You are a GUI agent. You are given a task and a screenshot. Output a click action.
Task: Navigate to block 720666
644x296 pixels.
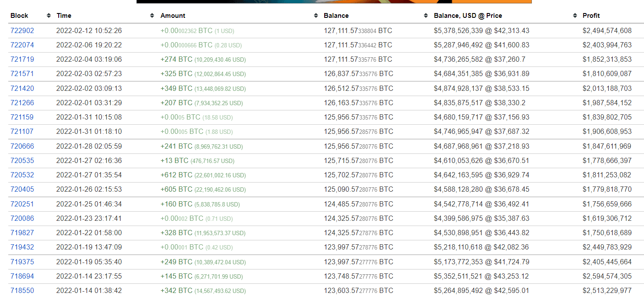(x=22, y=146)
